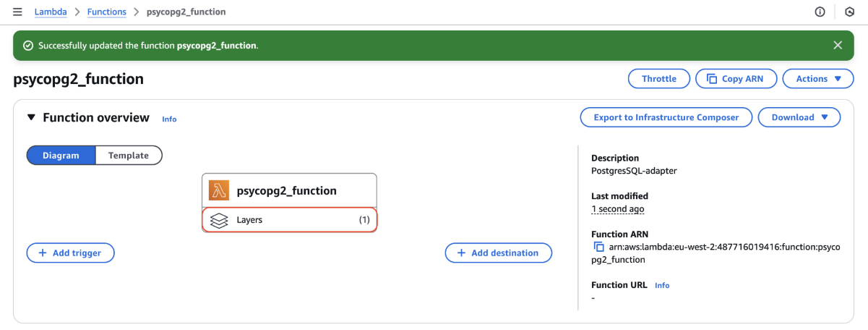
Task: Dismiss the green success banner
Action: pos(838,45)
